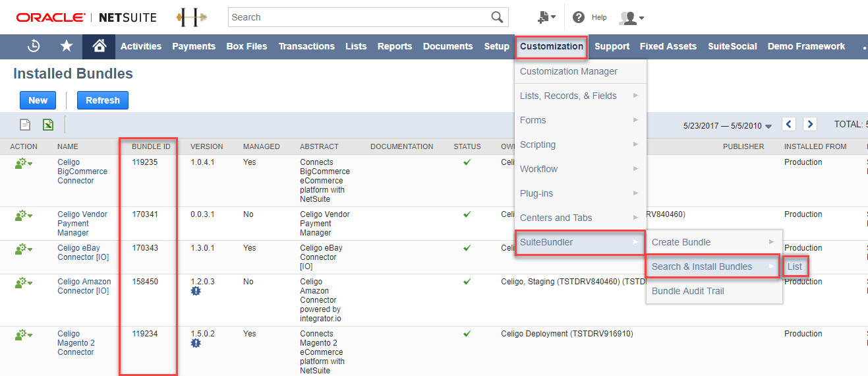This screenshot has width=868, height=376.
Task: Open Celigo Magento 2 Connector link
Action: pos(76,343)
